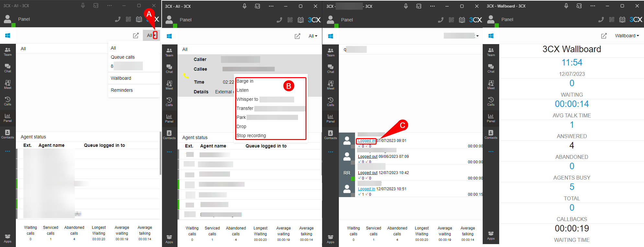Click the phonebook icon in the active call window header

pos(301,20)
